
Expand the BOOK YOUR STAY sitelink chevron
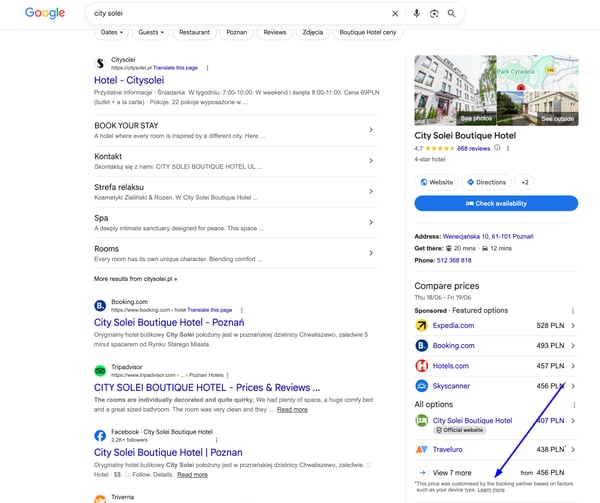point(371,130)
